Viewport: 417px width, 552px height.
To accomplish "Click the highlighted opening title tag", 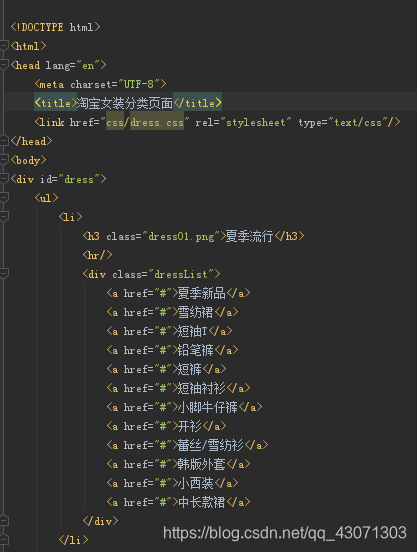I will [55, 103].
